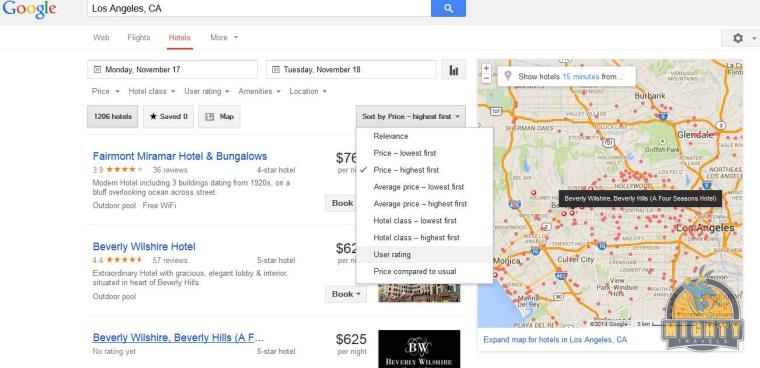
Task: Choose Hotel class – lowest first
Action: [x=425, y=221]
